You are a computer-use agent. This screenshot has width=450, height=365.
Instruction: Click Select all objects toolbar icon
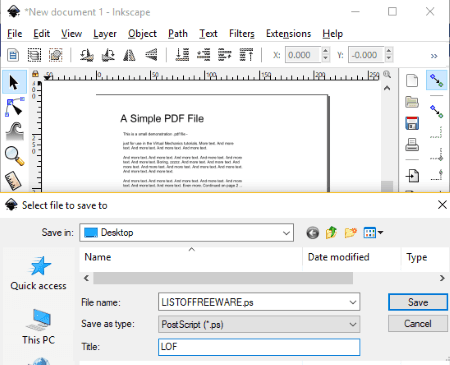13,55
